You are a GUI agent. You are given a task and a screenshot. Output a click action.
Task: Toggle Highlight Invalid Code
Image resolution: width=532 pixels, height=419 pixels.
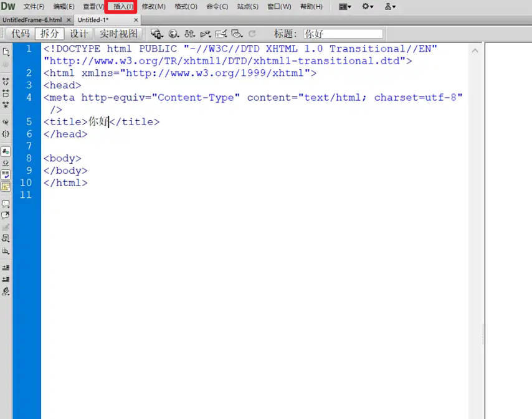[6, 163]
